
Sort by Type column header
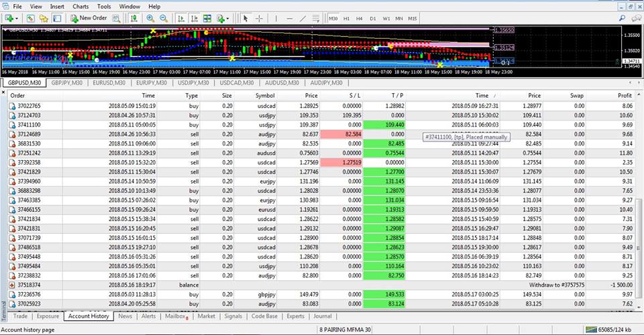tap(180, 96)
